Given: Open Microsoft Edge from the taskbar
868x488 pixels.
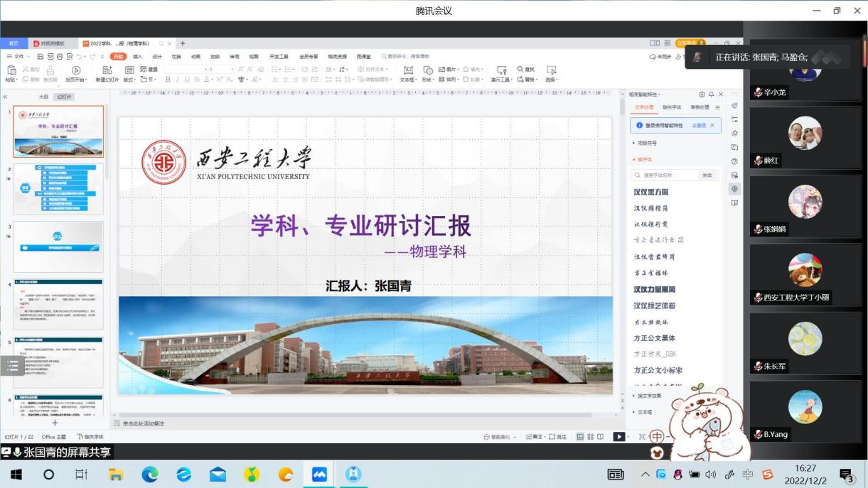Looking at the screenshot, I should click(150, 474).
